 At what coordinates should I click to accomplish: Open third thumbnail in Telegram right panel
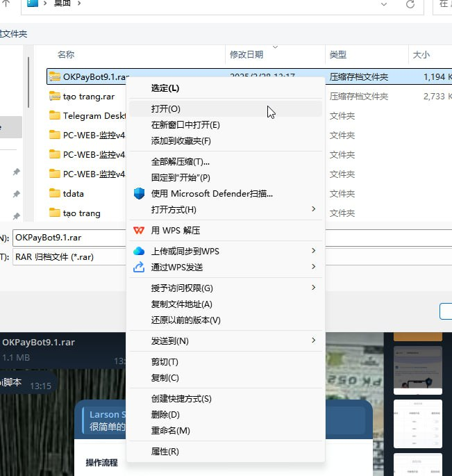pos(418,424)
